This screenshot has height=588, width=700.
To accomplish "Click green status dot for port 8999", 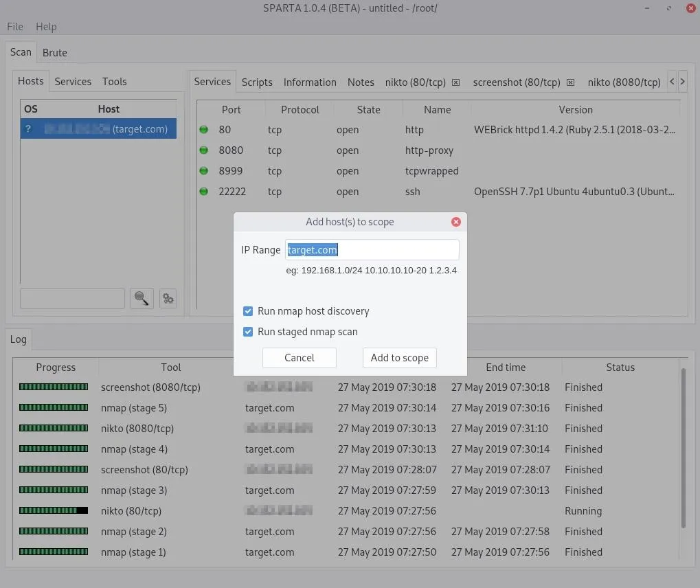I will point(203,170).
